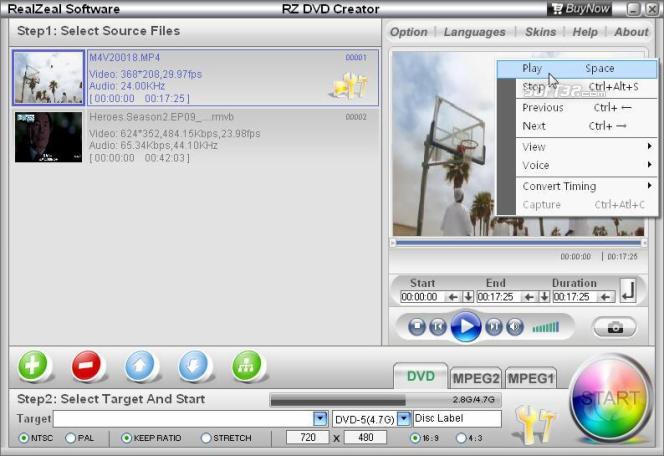The width and height of the screenshot is (664, 456).
Task: Click the Start time field 00:00:00
Action: pos(423,297)
